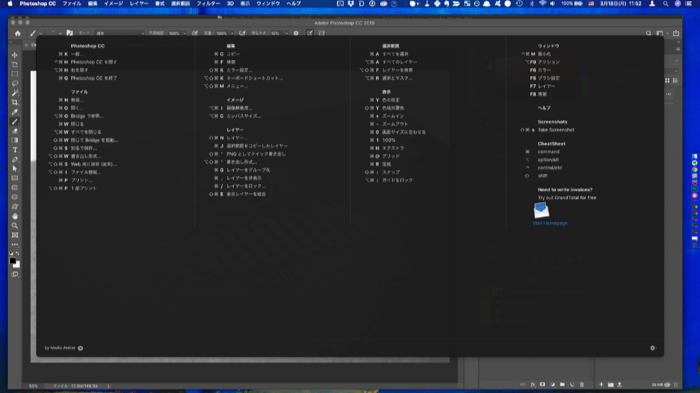Image resolution: width=700 pixels, height=393 pixels.
Task: Click the Photoshop search magnifier icon
Action: tap(648, 33)
